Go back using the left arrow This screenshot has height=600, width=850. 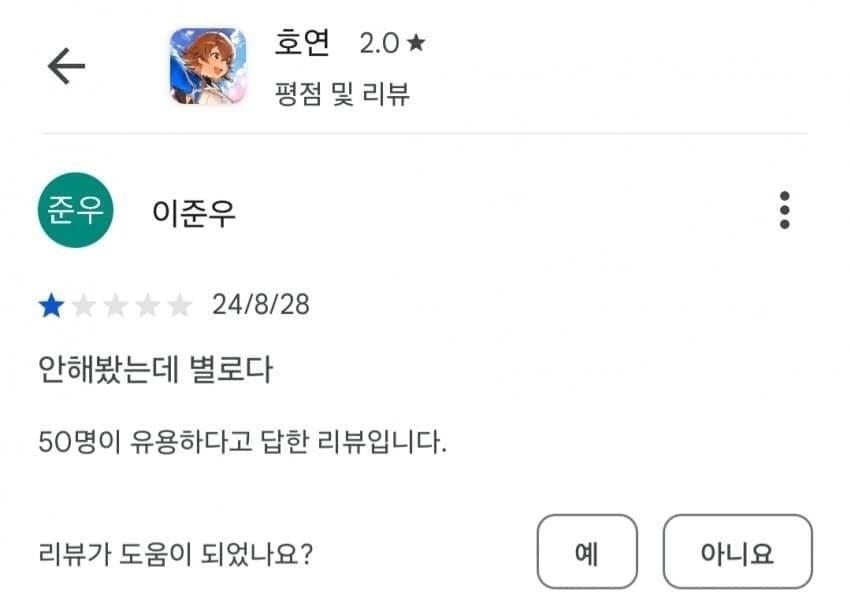[66, 66]
